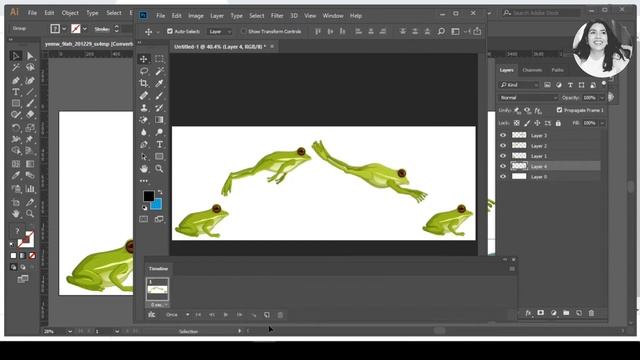This screenshot has height=360, width=640.
Task: Select frame 1 thumbnail in Timeline
Action: [x=158, y=289]
